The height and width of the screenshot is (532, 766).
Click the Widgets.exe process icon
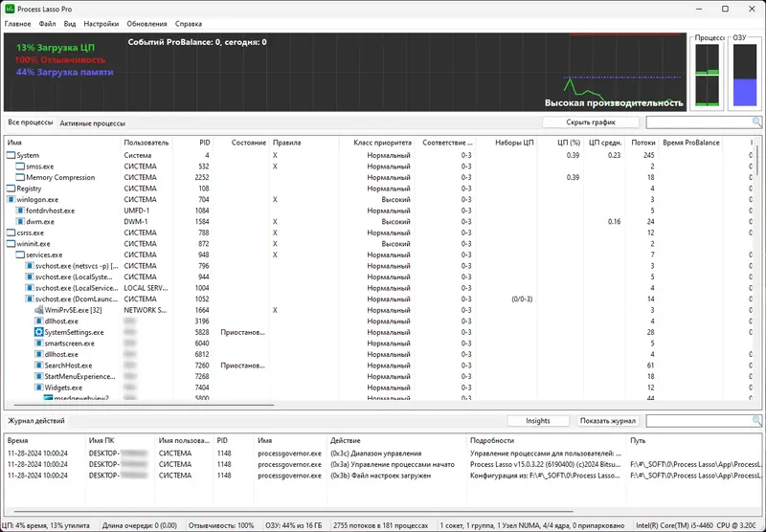click(39, 388)
